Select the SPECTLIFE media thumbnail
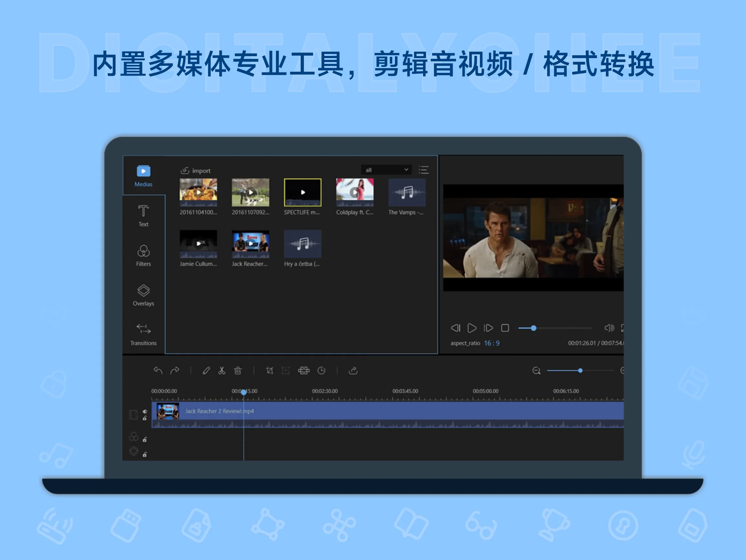746x560 pixels. click(302, 193)
